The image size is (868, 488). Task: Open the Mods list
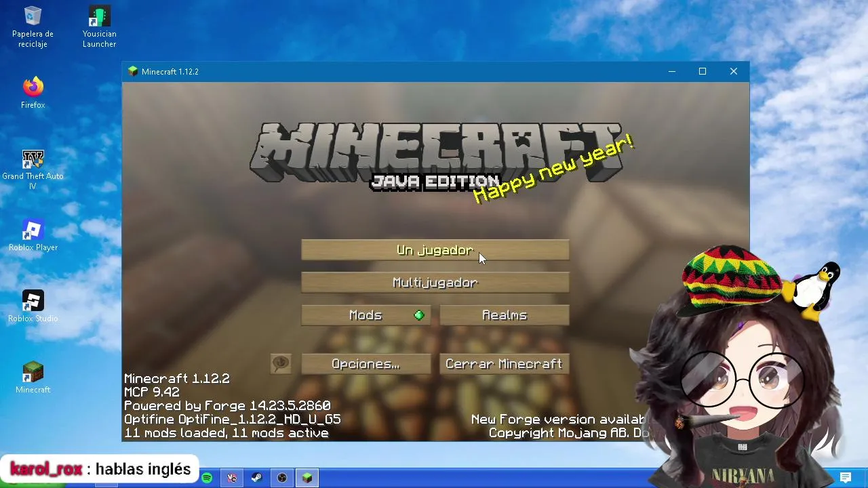click(x=366, y=315)
